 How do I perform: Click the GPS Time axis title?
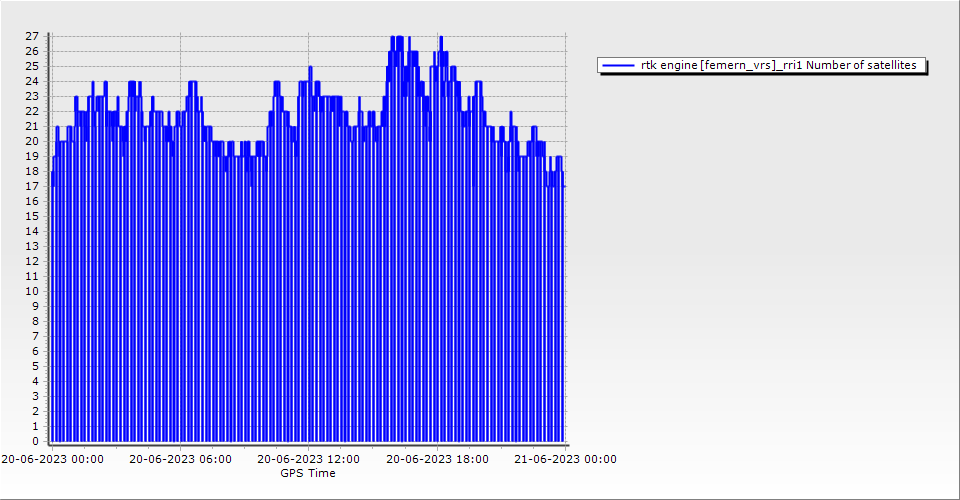tap(308, 473)
